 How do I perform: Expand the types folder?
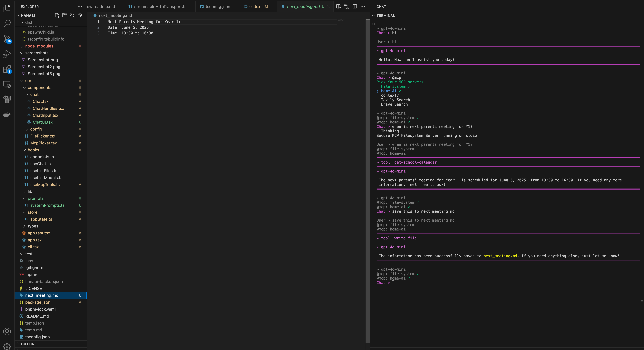[33, 226]
